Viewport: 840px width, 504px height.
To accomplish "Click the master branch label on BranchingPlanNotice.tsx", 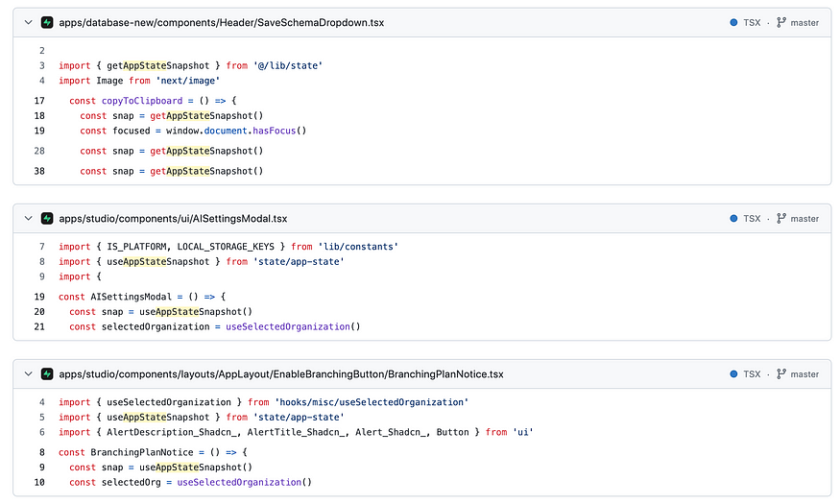I will pyautogui.click(x=804, y=373).
